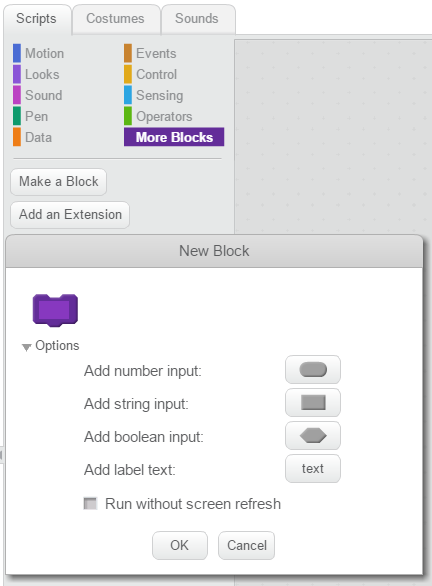This screenshot has height=586, width=432.
Task: Select the Events block category
Action: [x=151, y=53]
